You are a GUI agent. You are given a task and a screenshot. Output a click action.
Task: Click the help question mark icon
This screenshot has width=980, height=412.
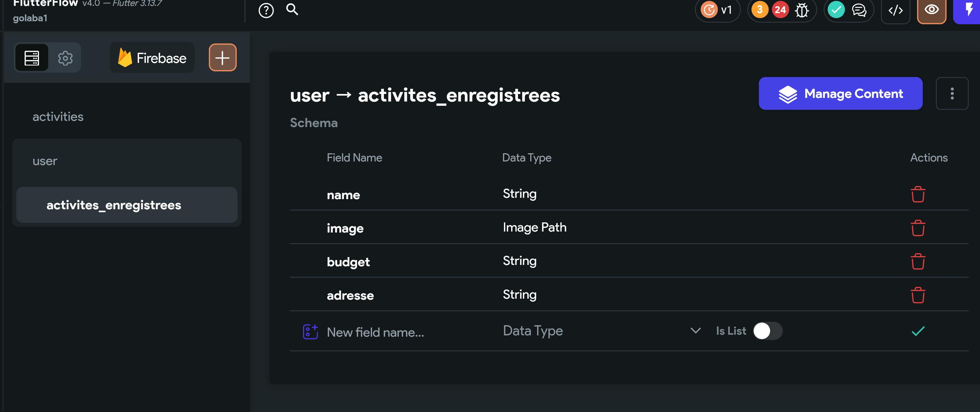[266, 10]
